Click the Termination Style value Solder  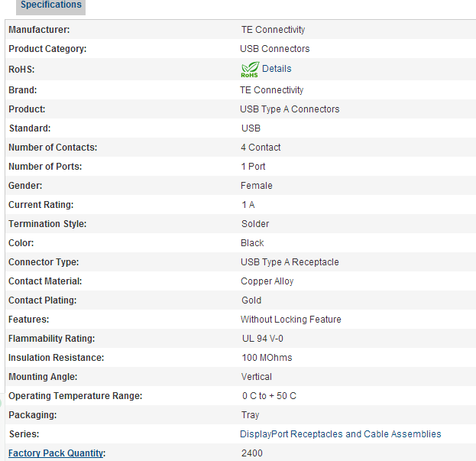pyautogui.click(x=255, y=224)
